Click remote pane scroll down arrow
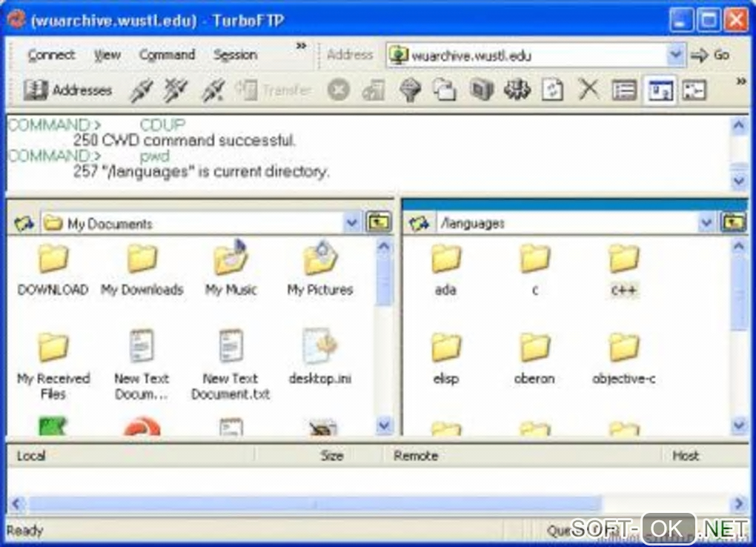The width and height of the screenshot is (756, 547). point(739,425)
